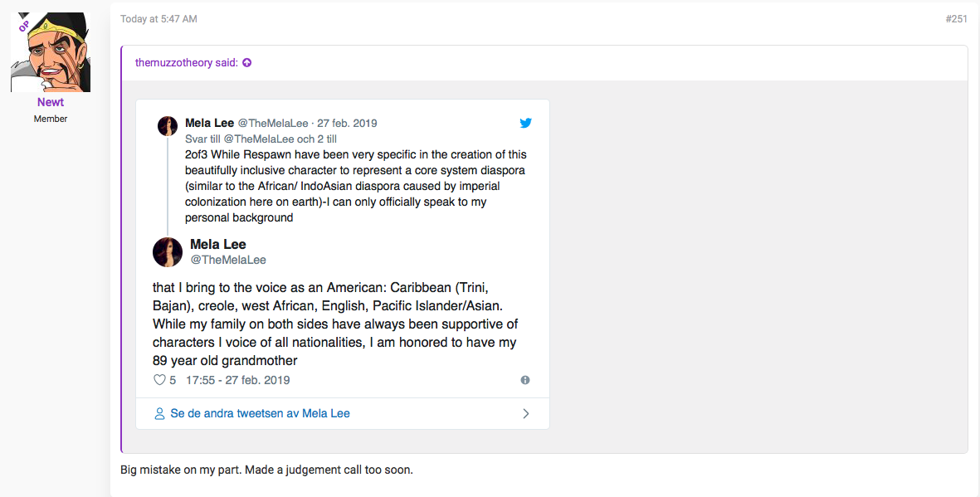Click large Mela Lee avatar in main tweet
The height and width of the screenshot is (497, 980).
tap(168, 252)
